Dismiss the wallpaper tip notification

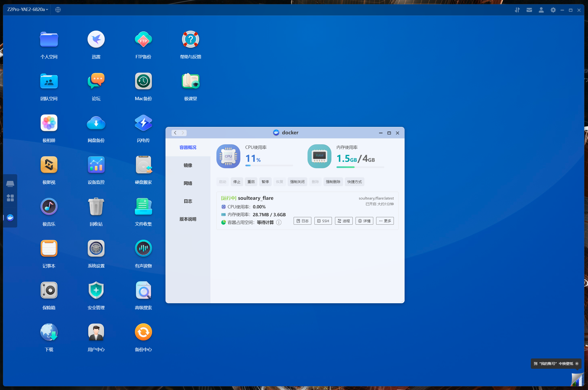(x=577, y=364)
